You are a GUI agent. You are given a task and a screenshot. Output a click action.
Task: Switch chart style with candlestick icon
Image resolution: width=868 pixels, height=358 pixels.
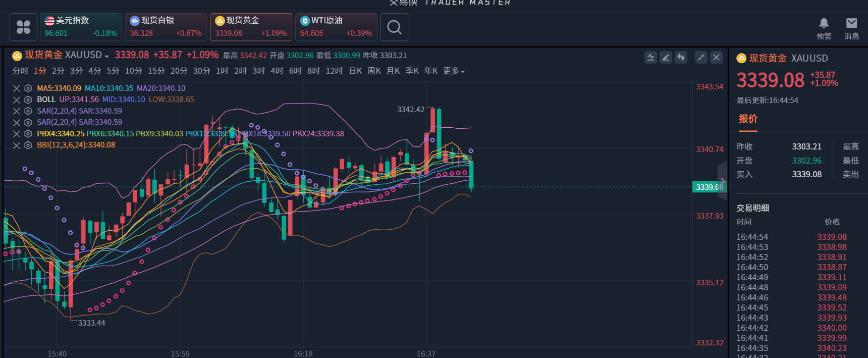click(681, 58)
